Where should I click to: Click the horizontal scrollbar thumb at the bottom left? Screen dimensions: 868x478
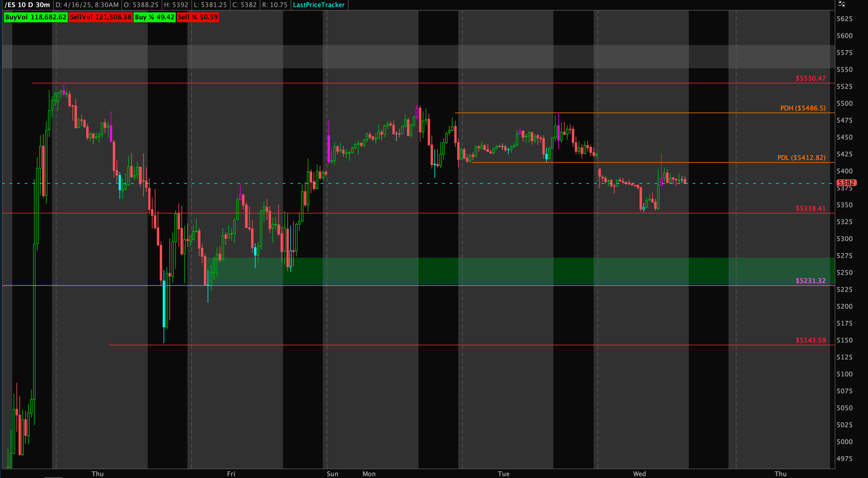(53, 477)
